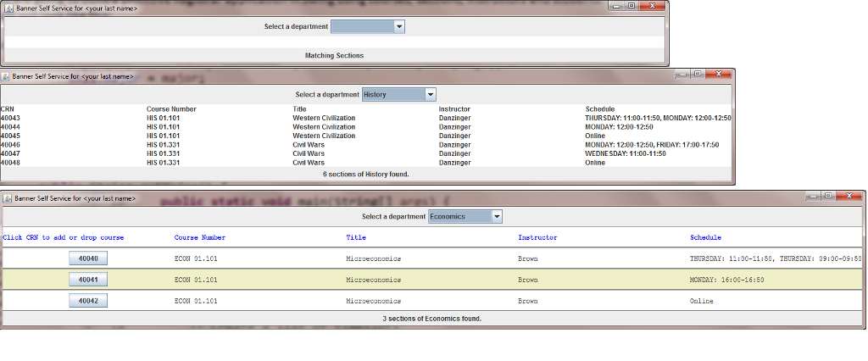Image resolution: width=868 pixels, height=361 pixels.
Task: Maximize the History window
Action: [x=698, y=74]
